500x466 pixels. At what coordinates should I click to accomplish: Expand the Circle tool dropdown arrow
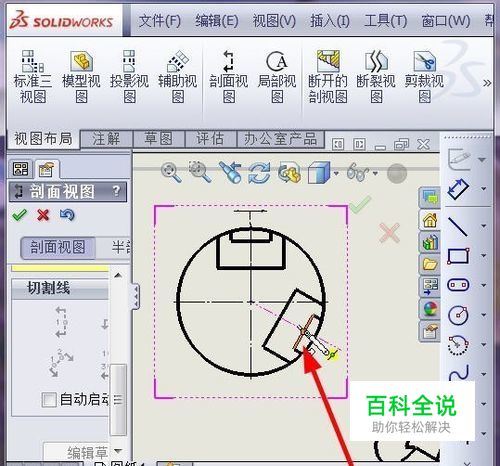pos(483,315)
